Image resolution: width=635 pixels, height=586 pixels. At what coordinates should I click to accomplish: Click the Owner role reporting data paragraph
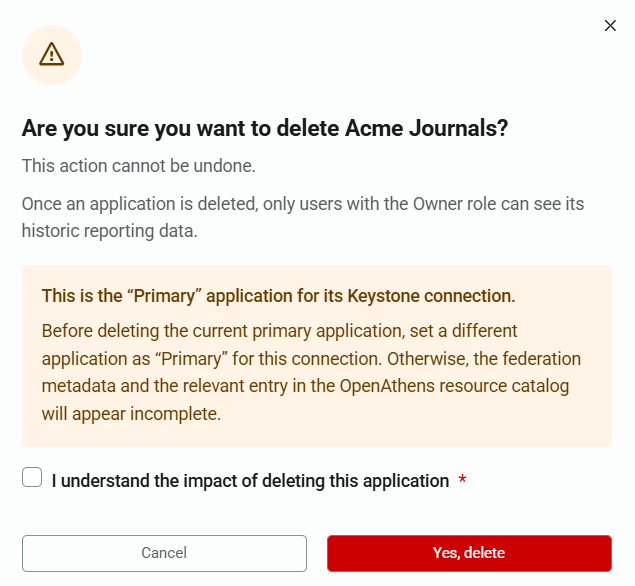(x=303, y=217)
